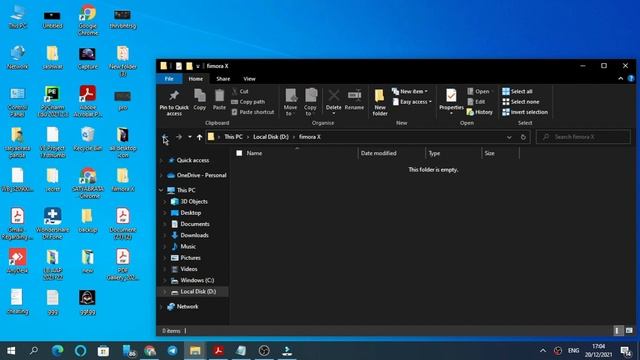Open Microsoft Edge from the taskbar
The width and height of the screenshot is (640, 360).
tap(58, 351)
